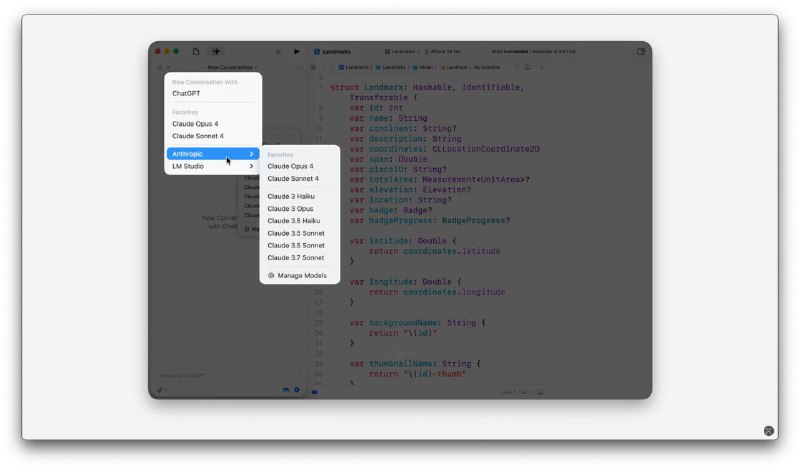Click the attachment paperclip icon below the message field

161,390
